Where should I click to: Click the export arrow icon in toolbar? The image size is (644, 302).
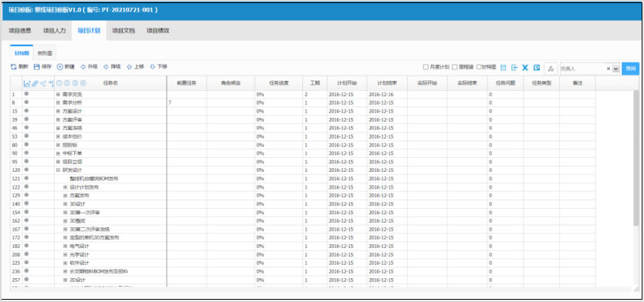(514, 67)
